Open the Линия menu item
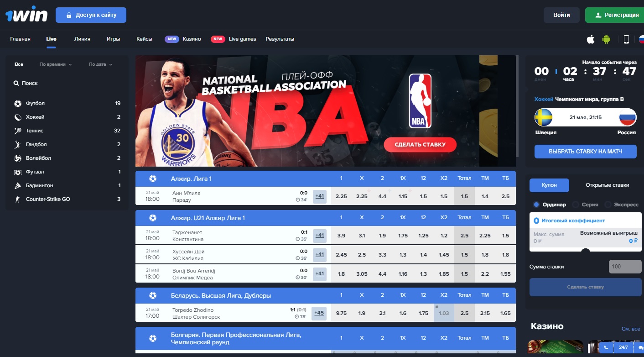The width and height of the screenshot is (644, 357). [82, 39]
